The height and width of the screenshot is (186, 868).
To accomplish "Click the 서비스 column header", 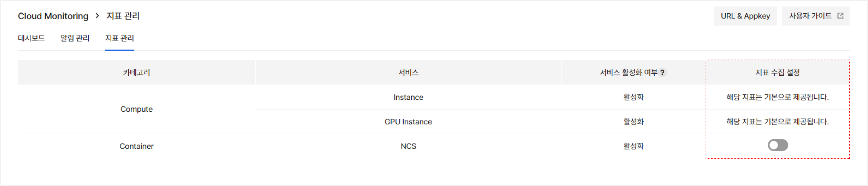I will click(408, 73).
